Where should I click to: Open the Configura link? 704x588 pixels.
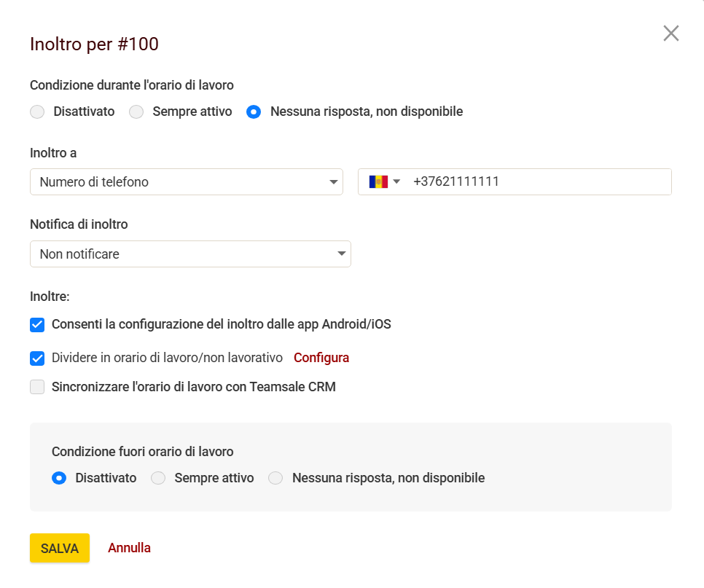pos(321,358)
